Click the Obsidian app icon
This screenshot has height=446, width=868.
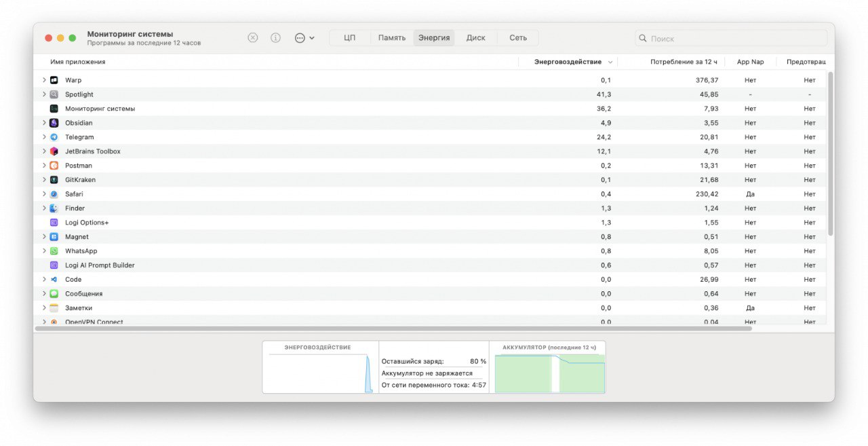54,123
